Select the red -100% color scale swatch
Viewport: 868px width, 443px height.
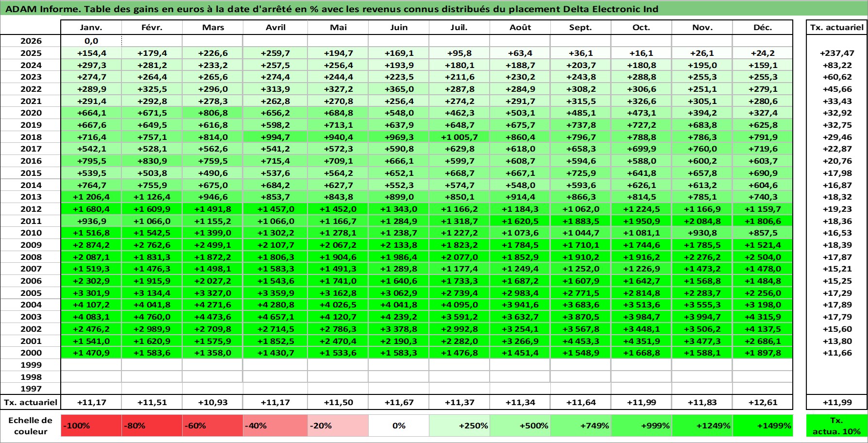(x=91, y=426)
